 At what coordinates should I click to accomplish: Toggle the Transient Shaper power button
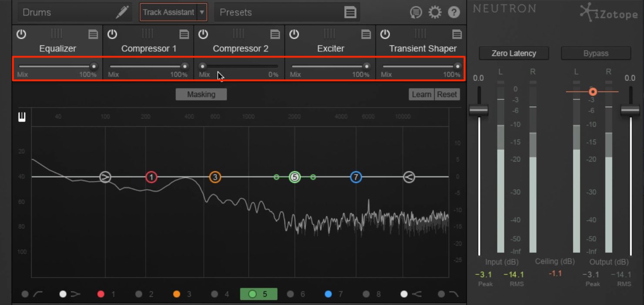[385, 34]
